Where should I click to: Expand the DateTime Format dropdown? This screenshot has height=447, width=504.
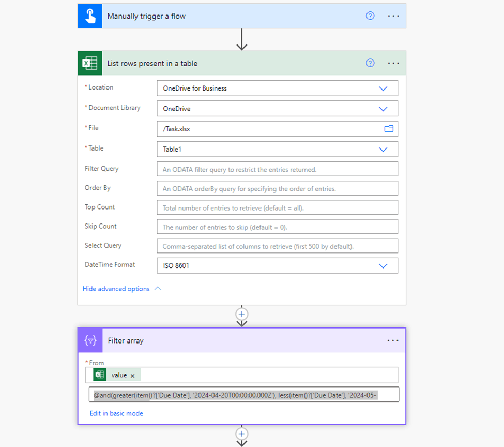383,266
